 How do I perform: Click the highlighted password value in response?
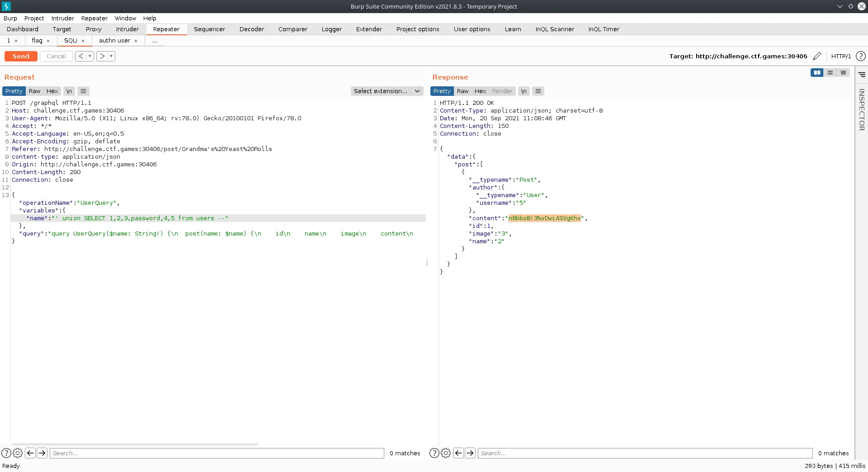[544, 218]
